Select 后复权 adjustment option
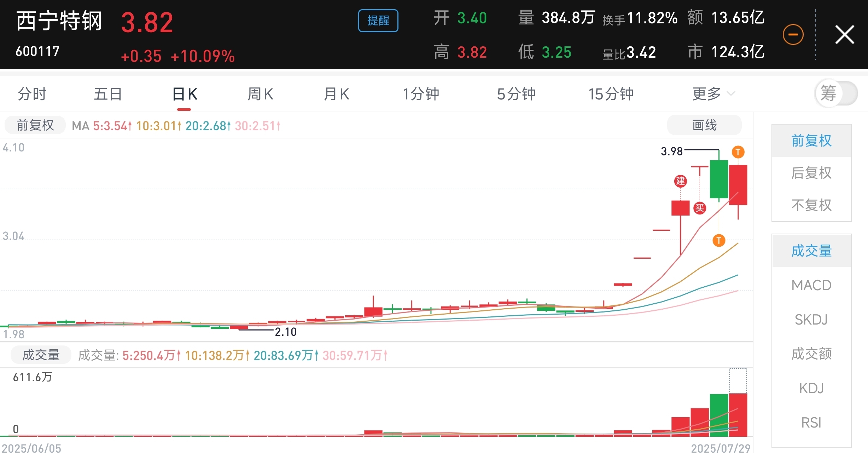 coord(811,173)
